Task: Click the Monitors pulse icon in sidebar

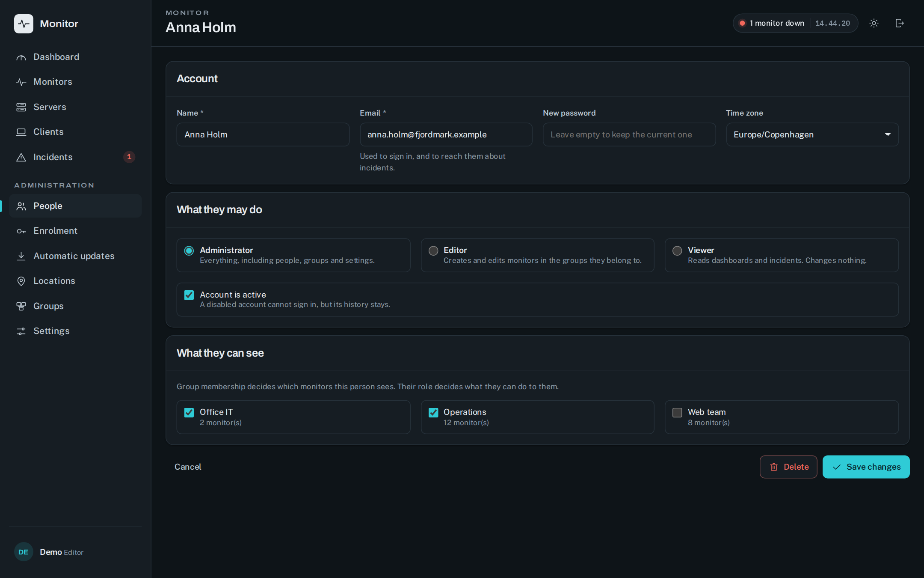Action: pos(21,82)
